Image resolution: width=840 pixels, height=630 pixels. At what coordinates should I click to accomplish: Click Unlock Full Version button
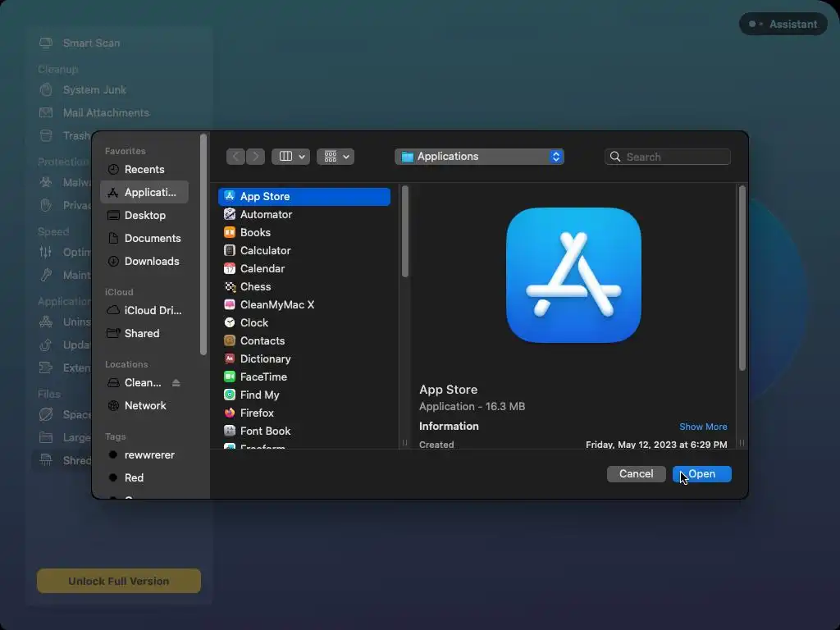point(119,581)
